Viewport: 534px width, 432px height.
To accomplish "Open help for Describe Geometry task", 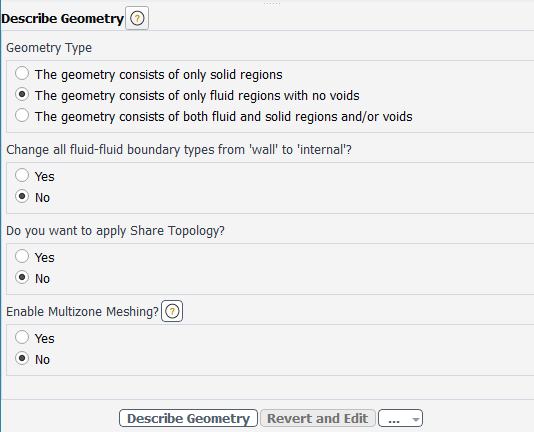I will click(x=137, y=18).
